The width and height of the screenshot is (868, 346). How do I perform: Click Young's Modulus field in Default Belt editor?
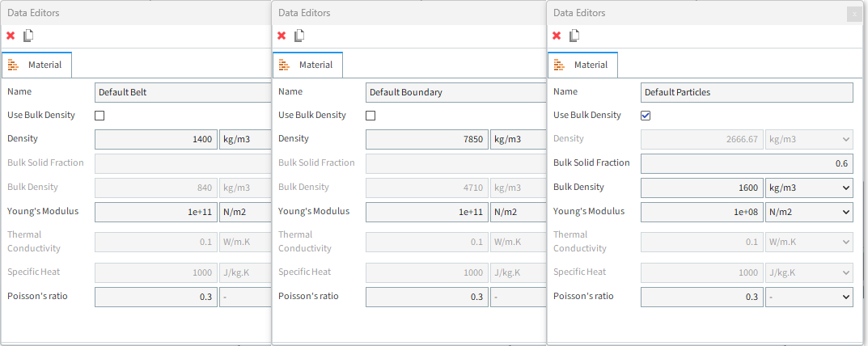(x=155, y=213)
